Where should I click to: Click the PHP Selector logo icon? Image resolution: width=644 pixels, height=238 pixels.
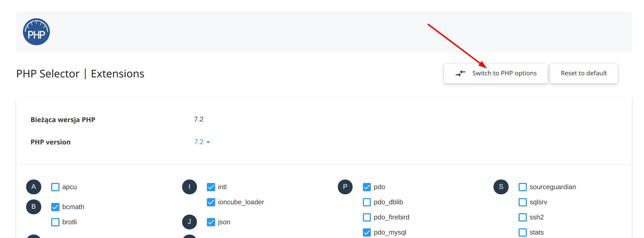coord(36,32)
